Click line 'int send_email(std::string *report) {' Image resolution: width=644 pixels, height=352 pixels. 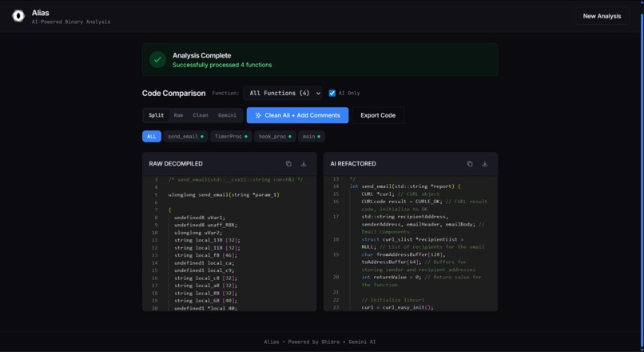(x=405, y=186)
